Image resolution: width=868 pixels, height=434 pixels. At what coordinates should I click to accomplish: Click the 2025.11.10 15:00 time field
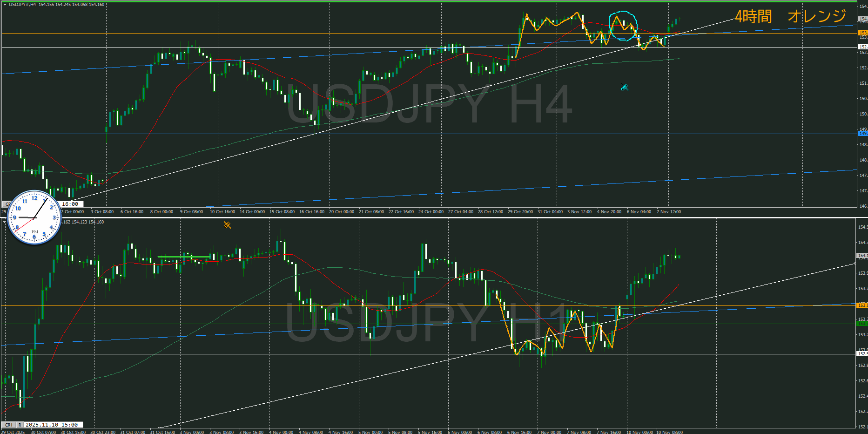coord(52,425)
